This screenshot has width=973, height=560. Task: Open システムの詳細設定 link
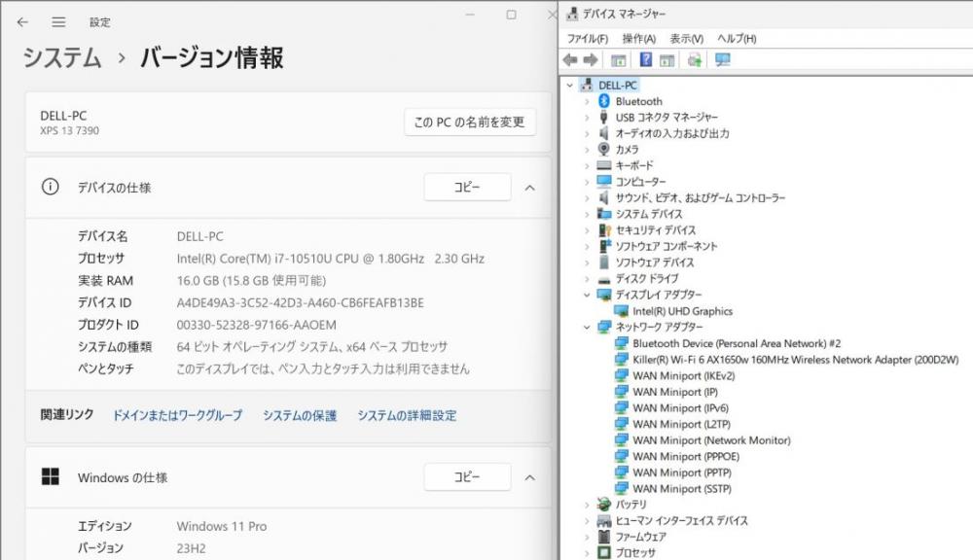pos(407,415)
